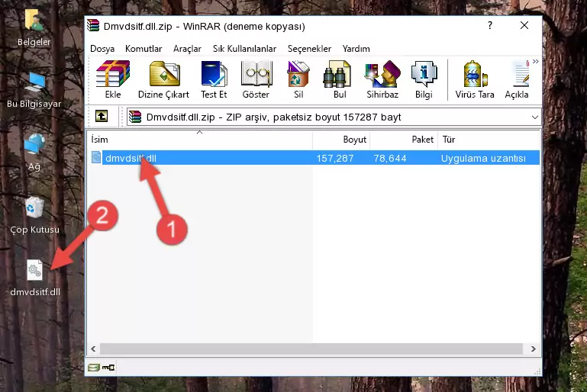Click the 157,287 size value
The image size is (587, 392).
tap(335, 158)
